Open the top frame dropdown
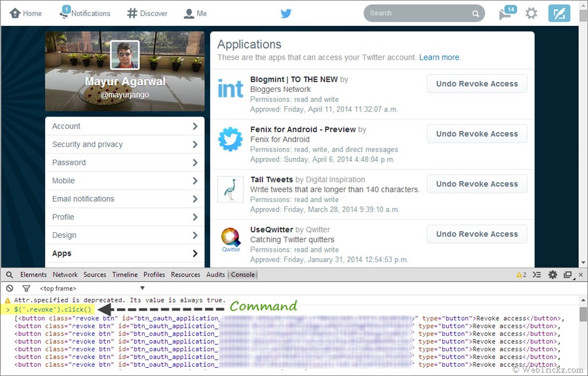 coord(92,288)
